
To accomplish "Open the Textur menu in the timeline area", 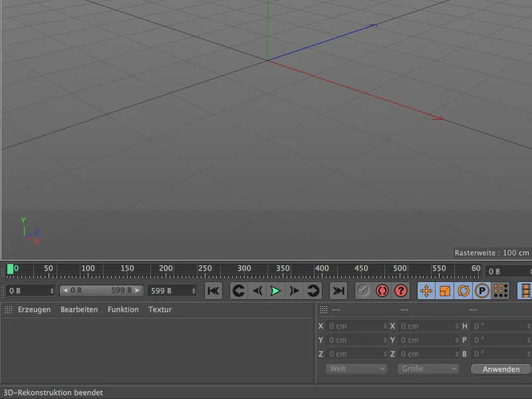I will click(x=160, y=309).
